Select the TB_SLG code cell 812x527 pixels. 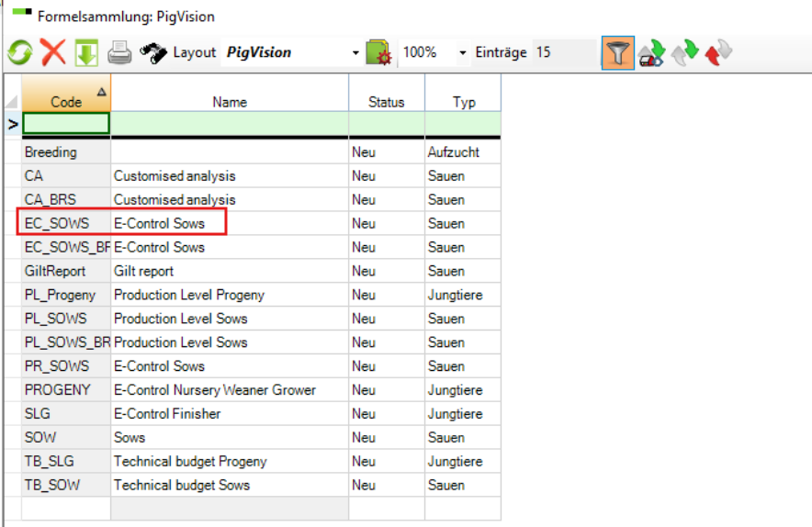click(66, 462)
